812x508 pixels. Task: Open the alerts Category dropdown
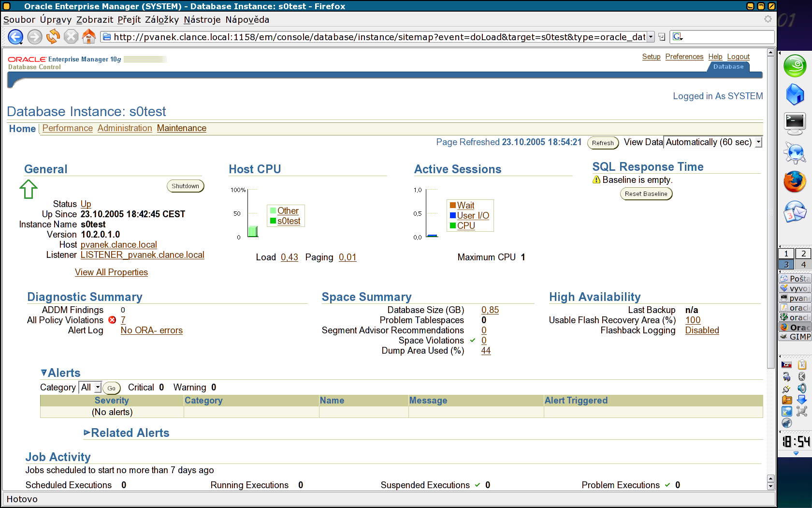90,388
